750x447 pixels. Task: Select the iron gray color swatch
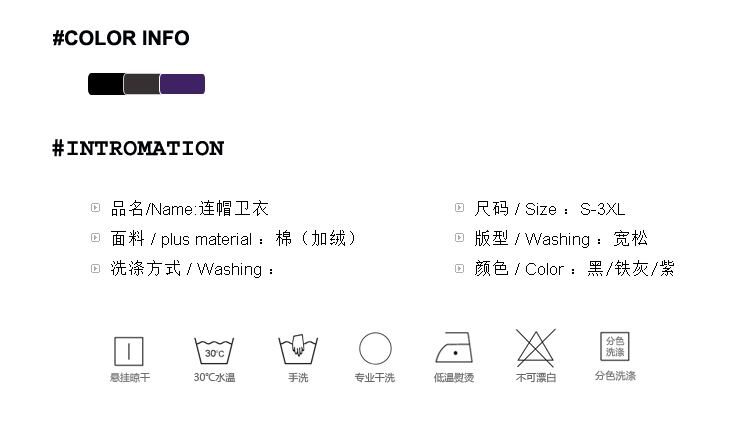(141, 84)
